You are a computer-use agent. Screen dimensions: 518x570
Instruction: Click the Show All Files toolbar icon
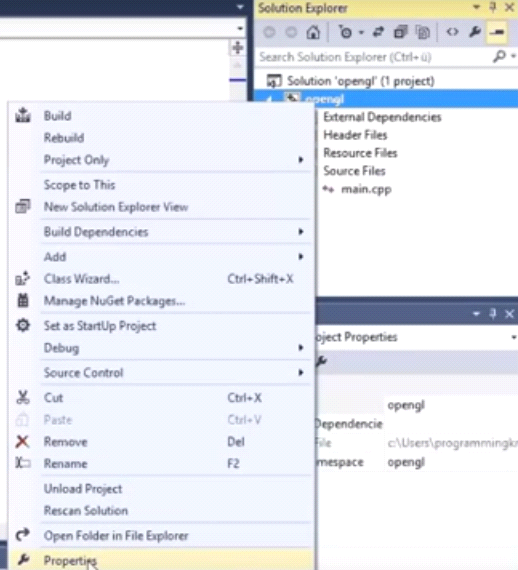tap(422, 32)
